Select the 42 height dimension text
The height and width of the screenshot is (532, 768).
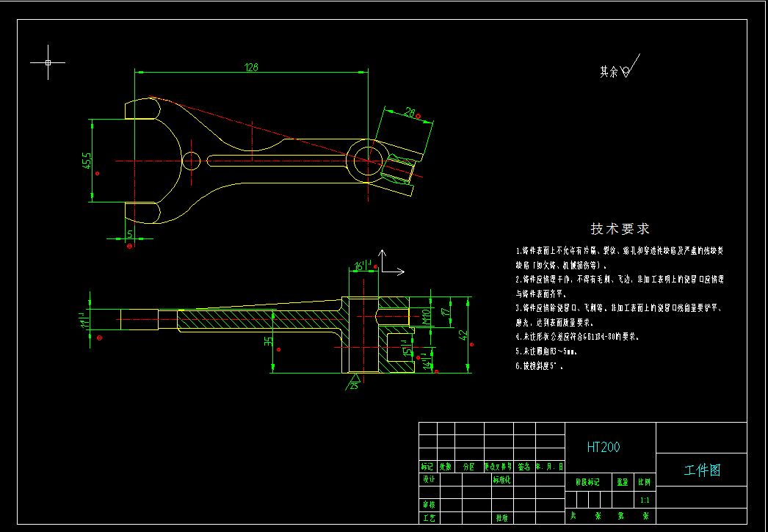tap(462, 335)
